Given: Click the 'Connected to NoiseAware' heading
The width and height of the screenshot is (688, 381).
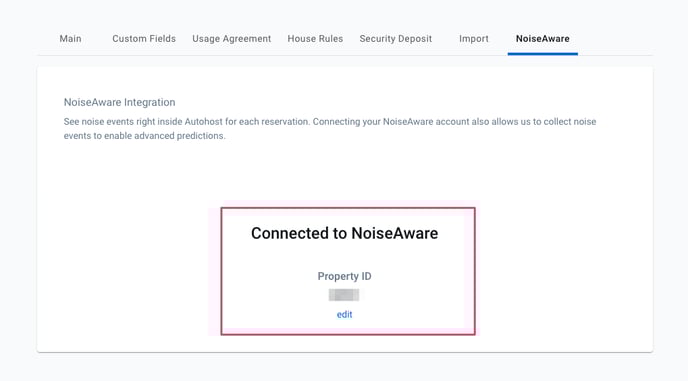Looking at the screenshot, I should (344, 233).
